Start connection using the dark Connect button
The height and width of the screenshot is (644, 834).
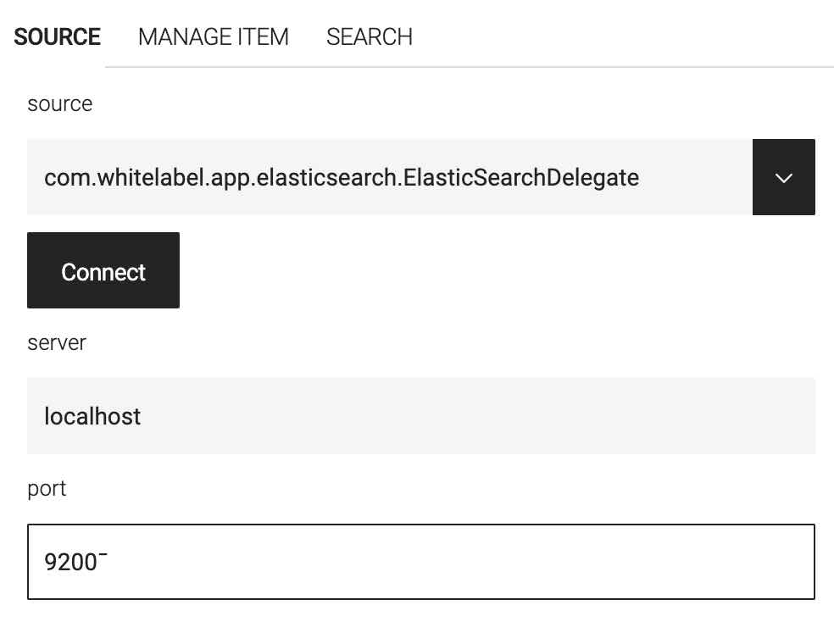103,270
